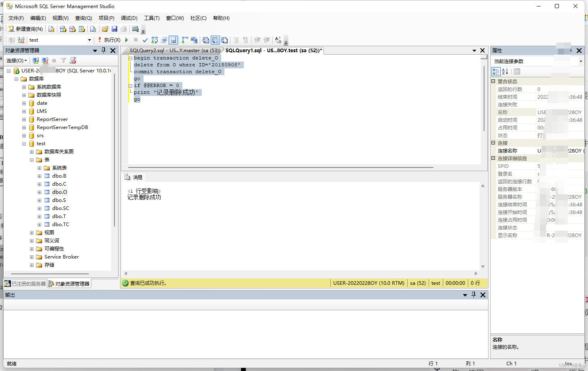Viewport: 588px width, 371px height.
Task: Switch output to Results to Text
Action: 206,40
